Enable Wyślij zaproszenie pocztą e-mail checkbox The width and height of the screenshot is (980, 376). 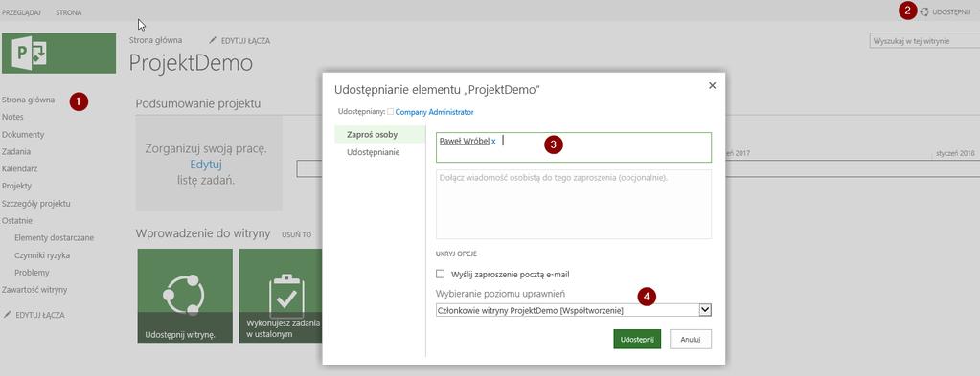(x=440, y=274)
